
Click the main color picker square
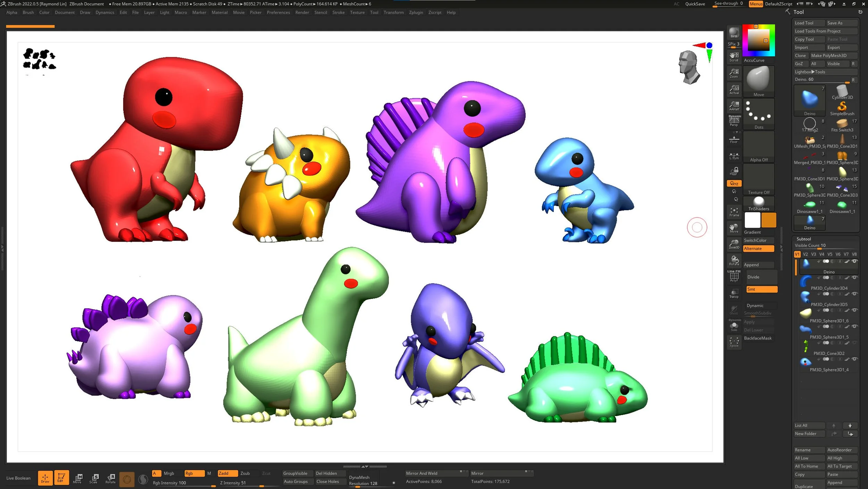pos(758,40)
